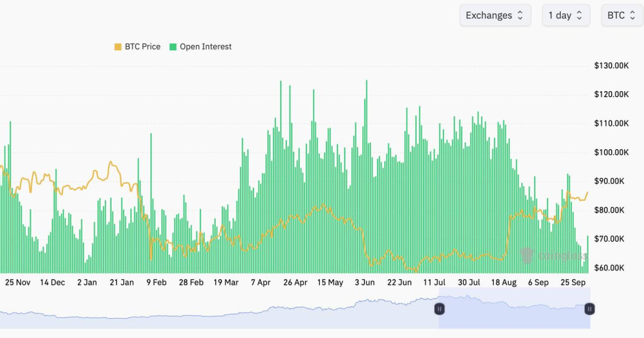
Task: Click the 14 Dec date label
Action: [x=53, y=282]
